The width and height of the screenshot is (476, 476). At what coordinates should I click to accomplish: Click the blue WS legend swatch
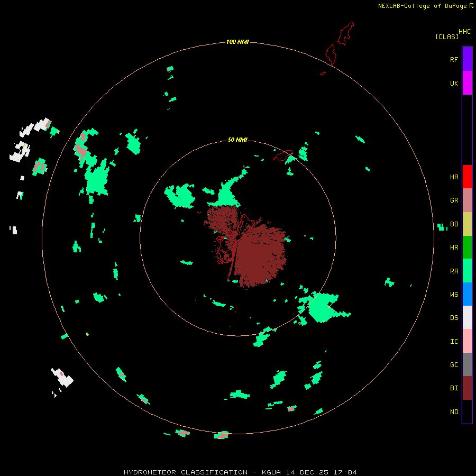pyautogui.click(x=467, y=294)
